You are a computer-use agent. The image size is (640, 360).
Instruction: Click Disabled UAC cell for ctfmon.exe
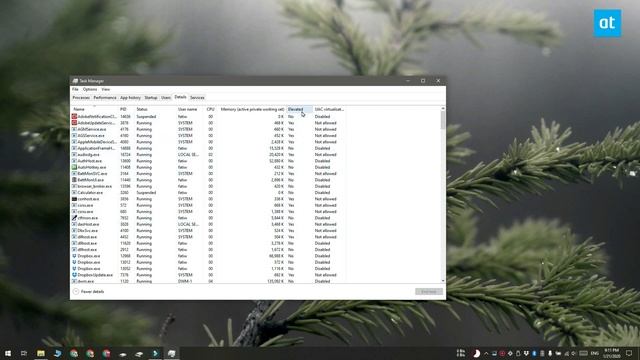pos(322,218)
